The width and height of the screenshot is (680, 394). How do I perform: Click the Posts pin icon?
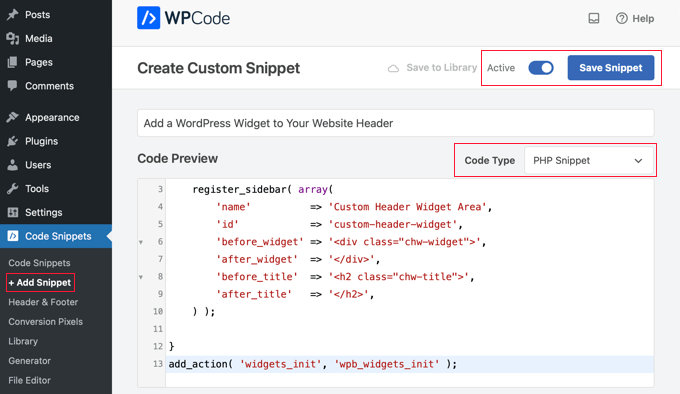tap(13, 14)
